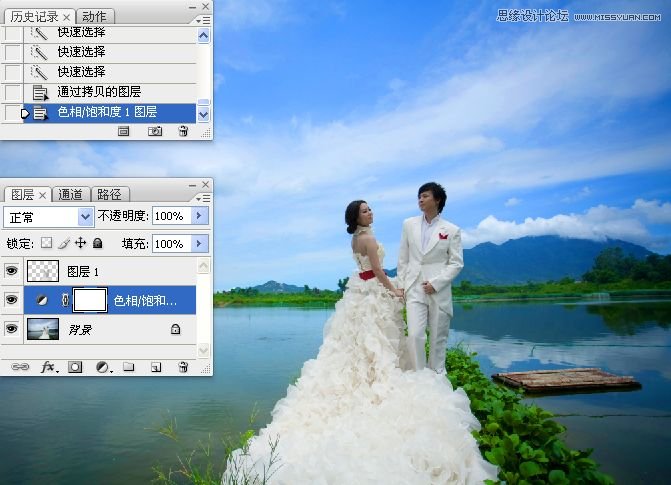Open the Layers panel flyout menu

pyautogui.click(x=203, y=198)
